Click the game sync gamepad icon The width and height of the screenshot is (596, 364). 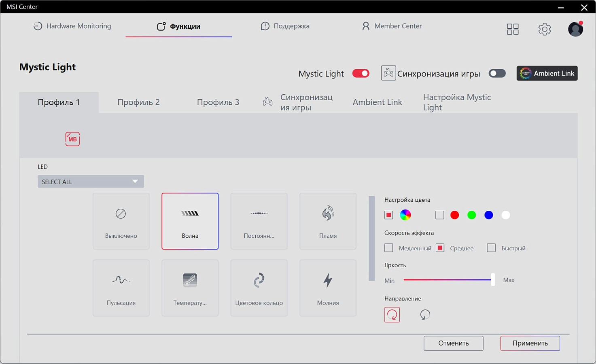388,73
